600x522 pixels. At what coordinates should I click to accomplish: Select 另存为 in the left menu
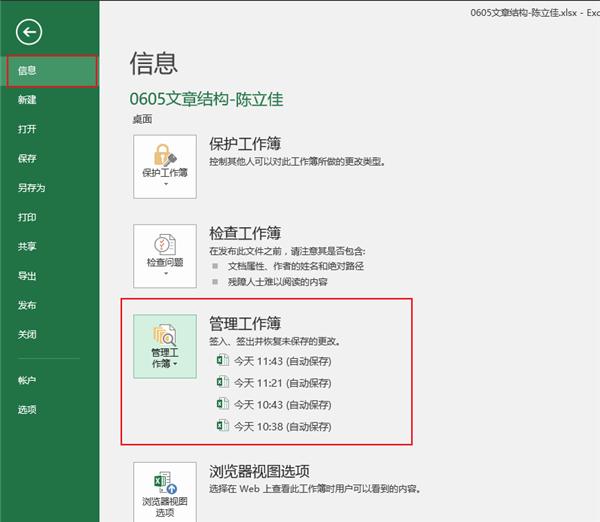(31, 188)
